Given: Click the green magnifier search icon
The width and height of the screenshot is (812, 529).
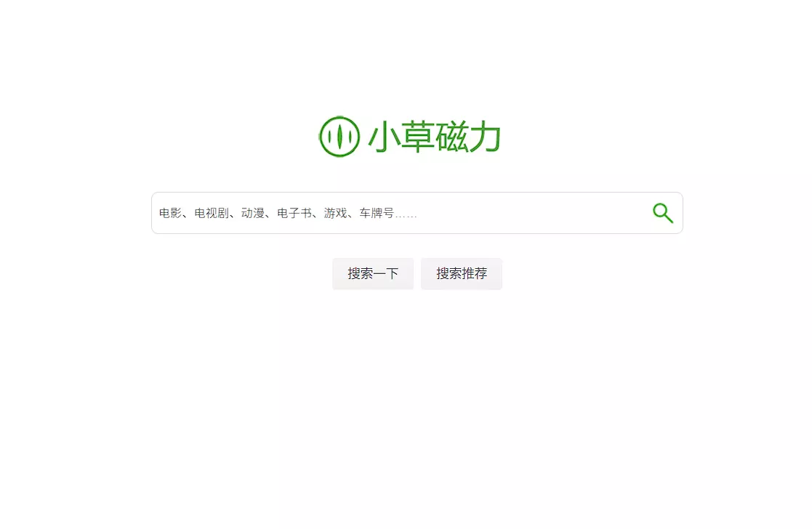Looking at the screenshot, I should 663,213.
